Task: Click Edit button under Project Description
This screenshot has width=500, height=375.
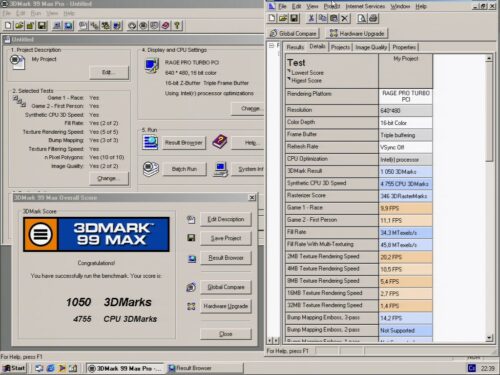Action: click(109, 72)
